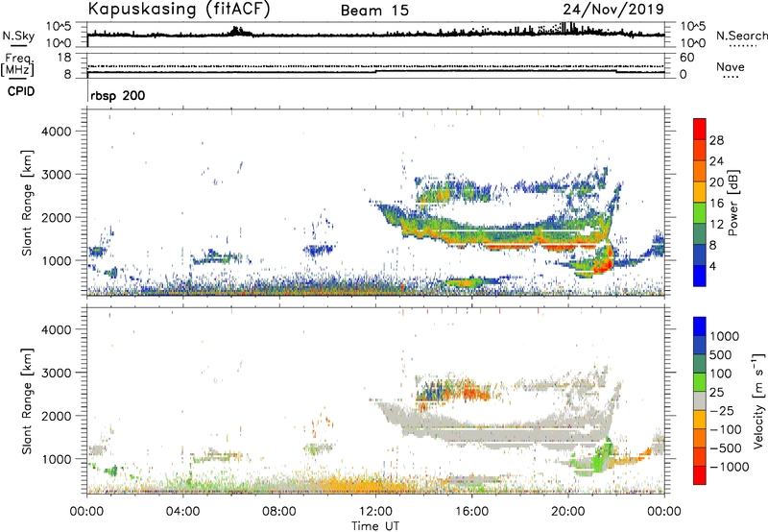
Task: Click the blue bottom of power colorbar
Action: tap(700, 278)
